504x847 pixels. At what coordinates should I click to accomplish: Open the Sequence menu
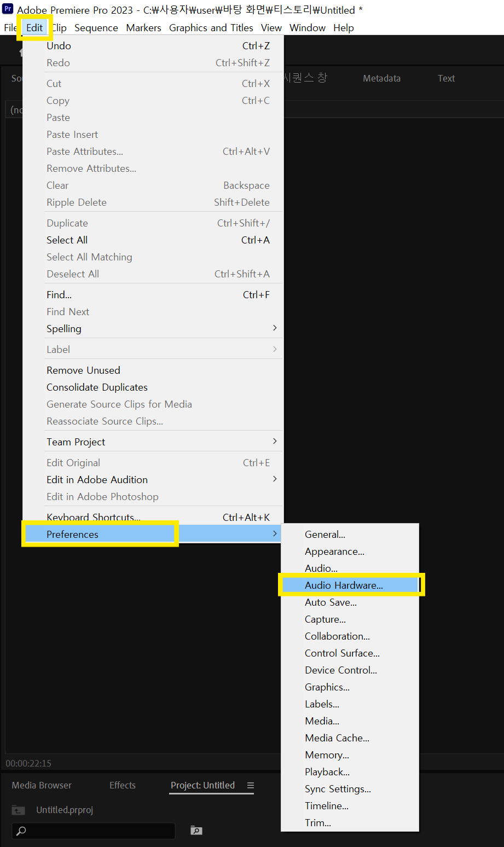(x=96, y=27)
